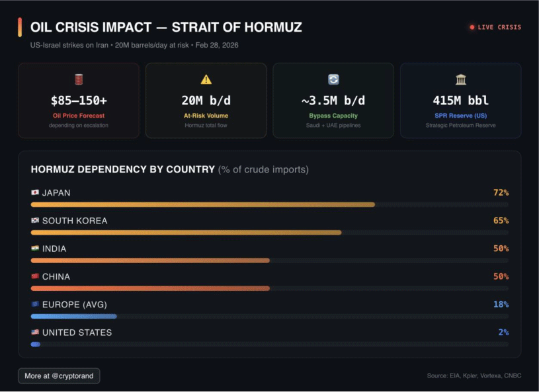The image size is (539, 392).
Task: Click the oil barrel icon
Action: [79, 79]
